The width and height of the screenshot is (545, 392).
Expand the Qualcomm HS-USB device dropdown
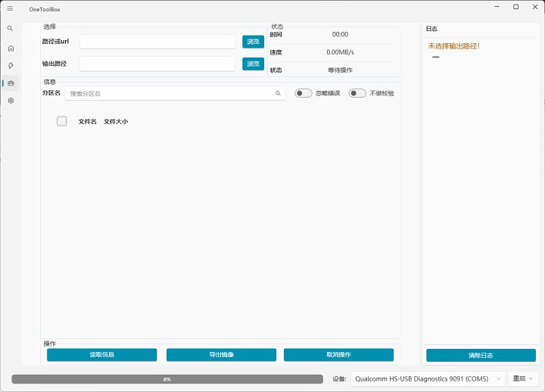pyautogui.click(x=428, y=378)
